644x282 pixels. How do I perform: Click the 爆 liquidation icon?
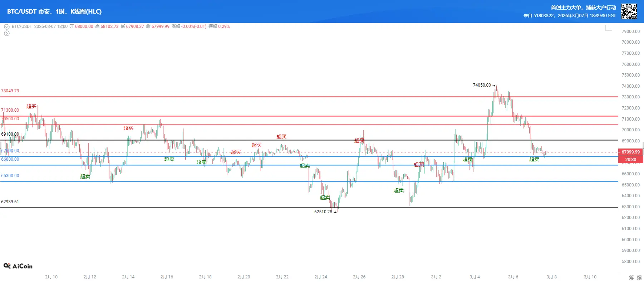(639, 277)
